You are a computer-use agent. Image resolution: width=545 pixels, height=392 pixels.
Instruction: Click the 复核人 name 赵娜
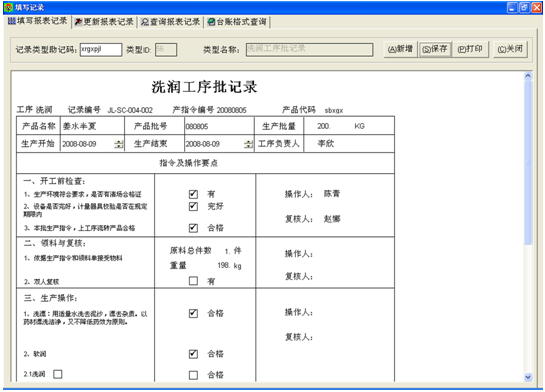click(x=332, y=219)
